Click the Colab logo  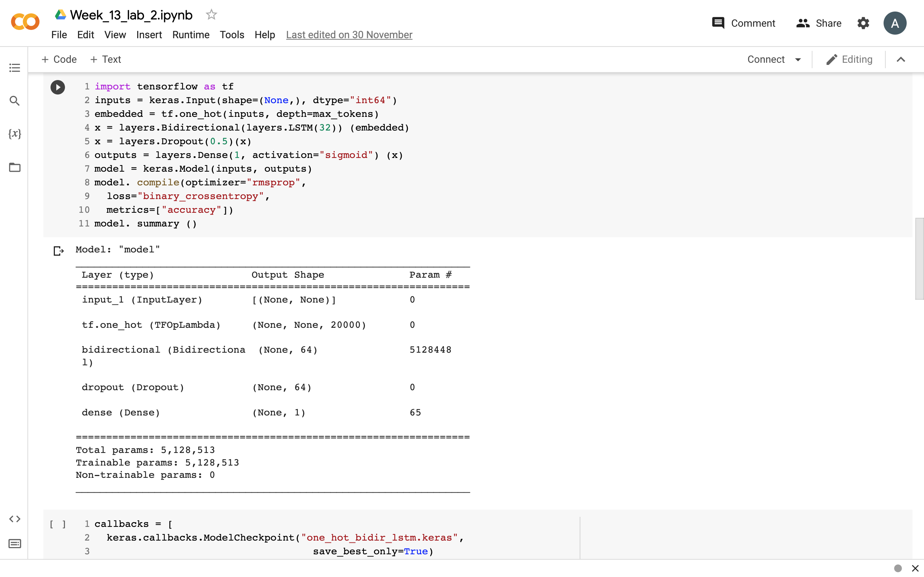point(25,22)
